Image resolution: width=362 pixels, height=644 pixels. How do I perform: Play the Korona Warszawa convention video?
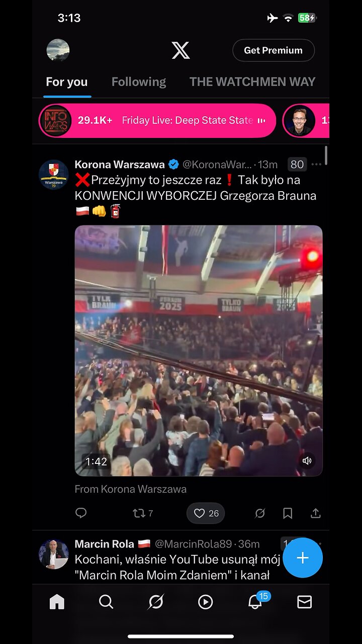(x=199, y=351)
